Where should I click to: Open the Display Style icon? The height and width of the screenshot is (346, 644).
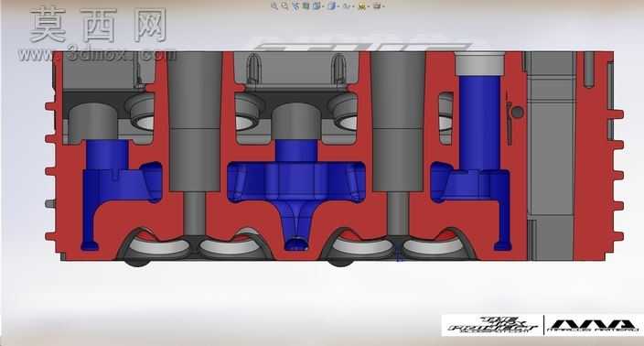[x=332, y=6]
